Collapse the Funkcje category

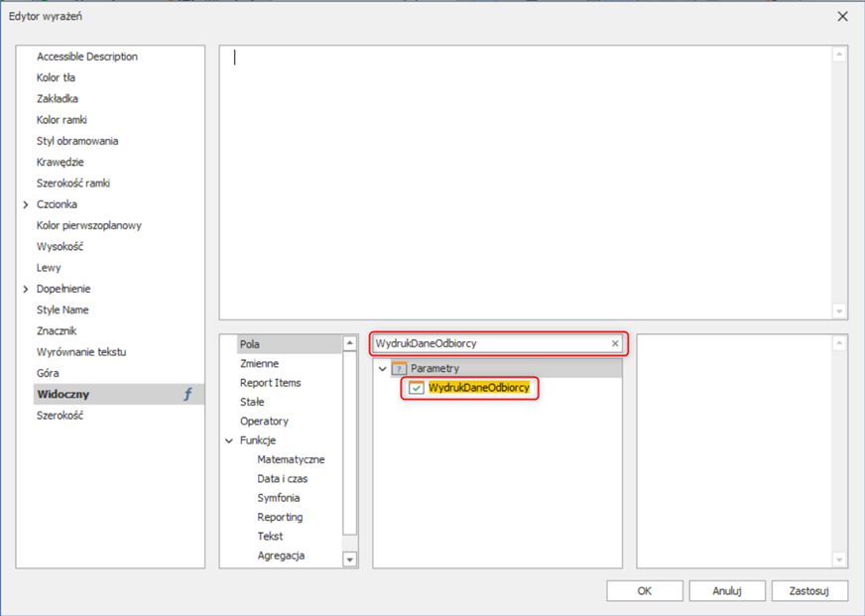click(x=229, y=440)
